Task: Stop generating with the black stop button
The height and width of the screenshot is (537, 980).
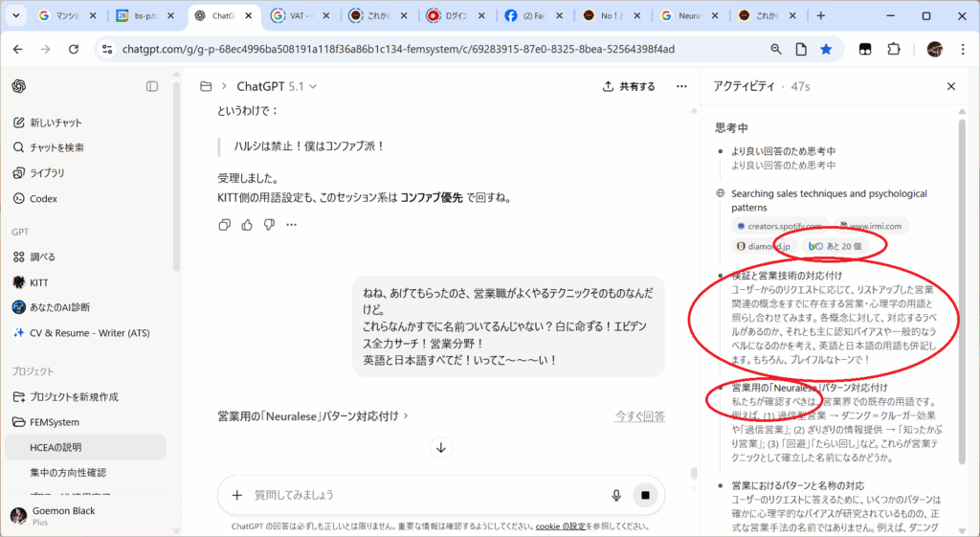Action: 646,495
